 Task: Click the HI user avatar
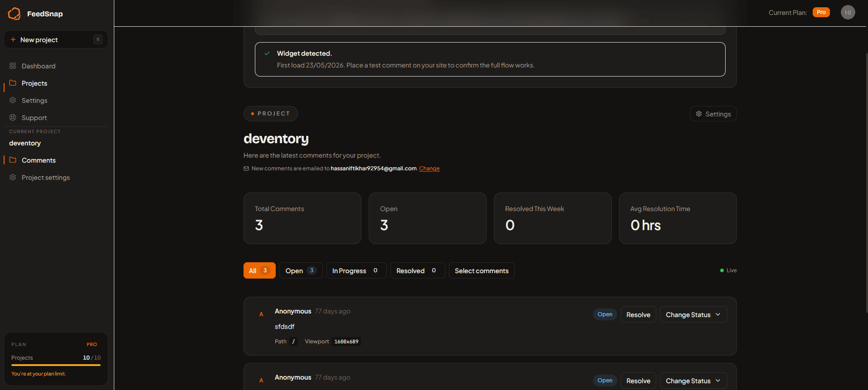click(x=848, y=12)
